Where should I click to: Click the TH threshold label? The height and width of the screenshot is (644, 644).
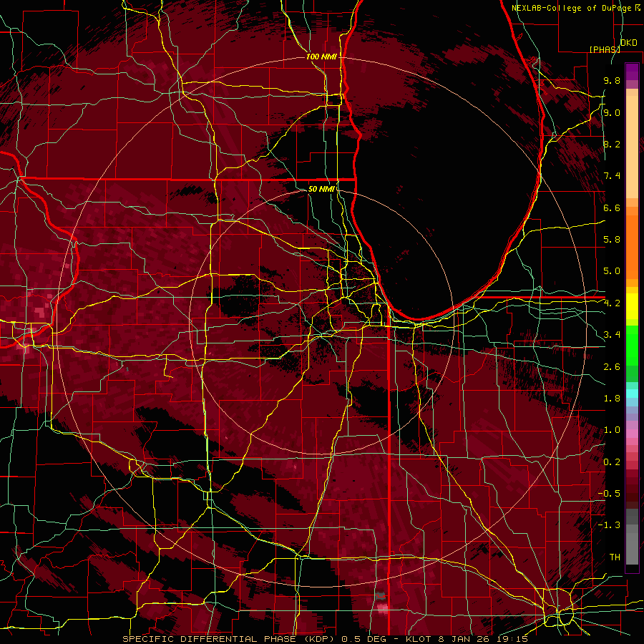click(615, 557)
